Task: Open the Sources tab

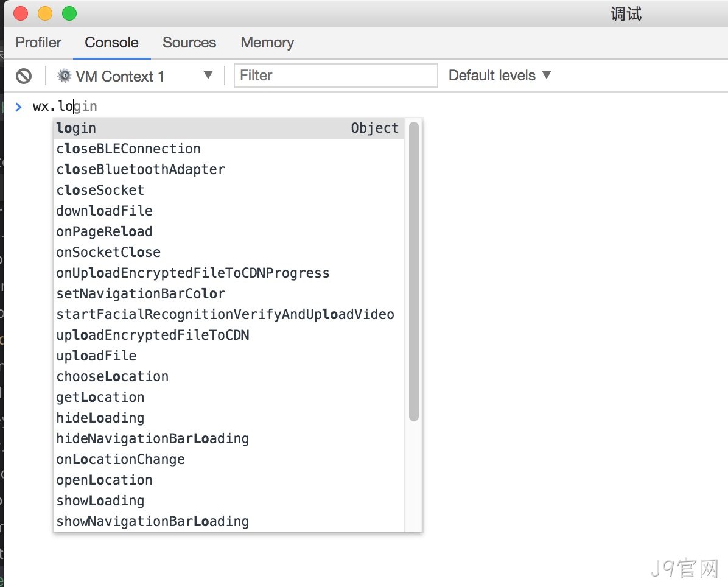Action: 189,42
